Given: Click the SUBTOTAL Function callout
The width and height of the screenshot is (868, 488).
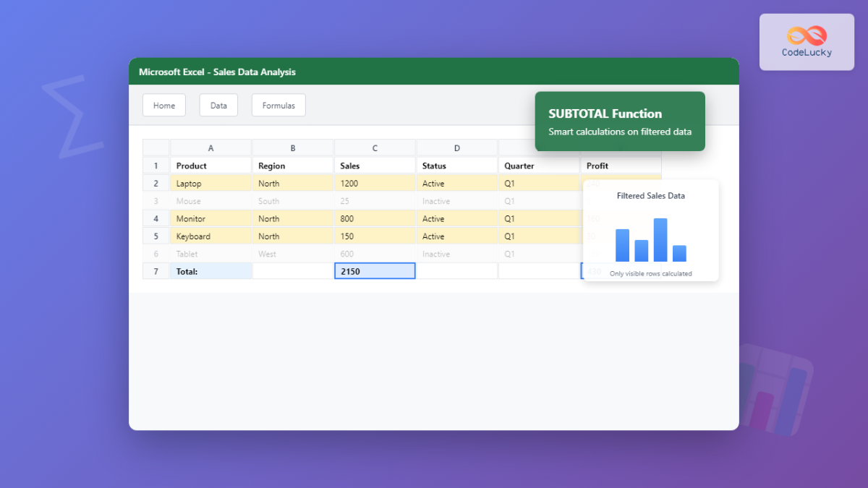Looking at the screenshot, I should point(620,121).
